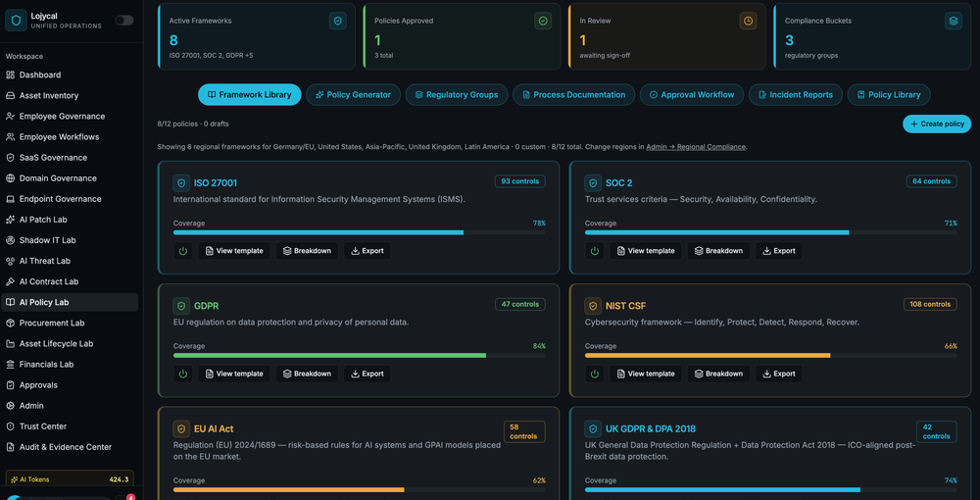Image resolution: width=980 pixels, height=500 pixels.
Task: Export the NIST CSF framework
Action: pyautogui.click(x=779, y=374)
